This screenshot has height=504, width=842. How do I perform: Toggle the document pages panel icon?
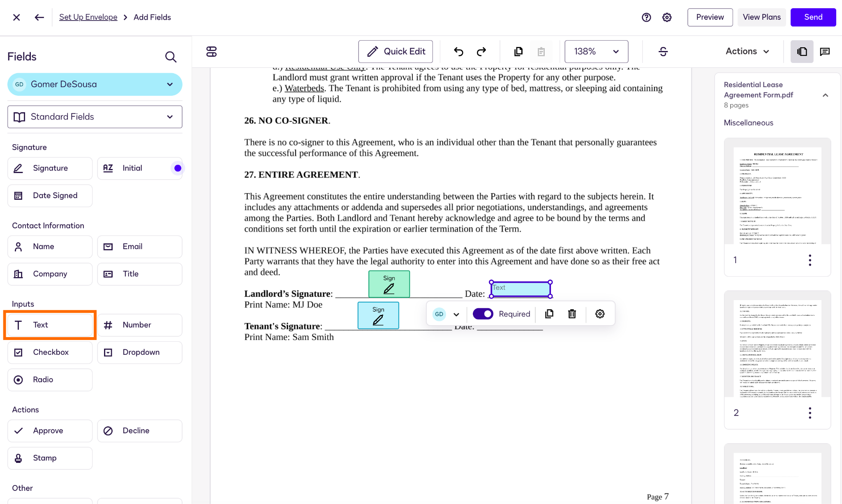point(802,51)
